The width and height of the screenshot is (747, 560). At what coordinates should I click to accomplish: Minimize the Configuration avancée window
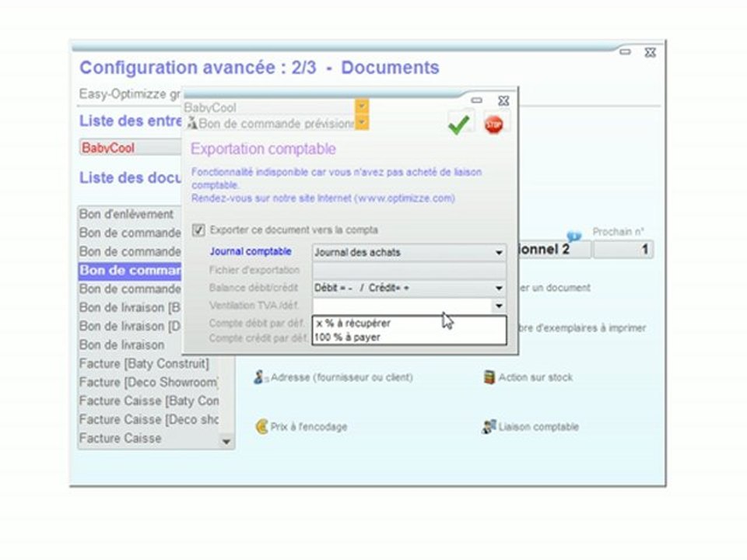tap(625, 51)
